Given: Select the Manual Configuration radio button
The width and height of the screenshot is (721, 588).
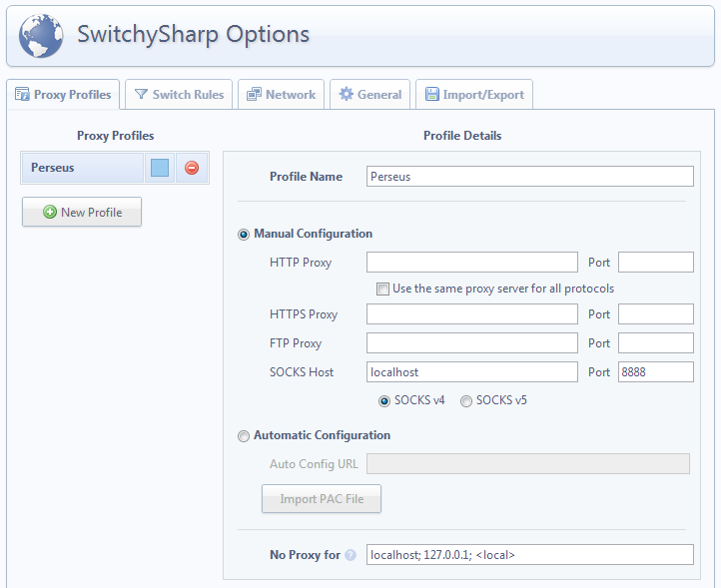Looking at the screenshot, I should pos(244,235).
